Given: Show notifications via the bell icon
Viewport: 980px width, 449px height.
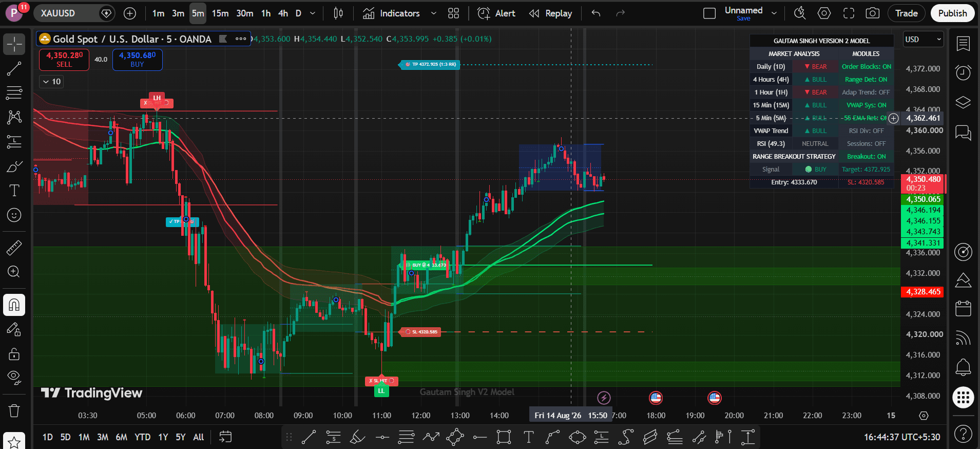Looking at the screenshot, I should point(964,367).
